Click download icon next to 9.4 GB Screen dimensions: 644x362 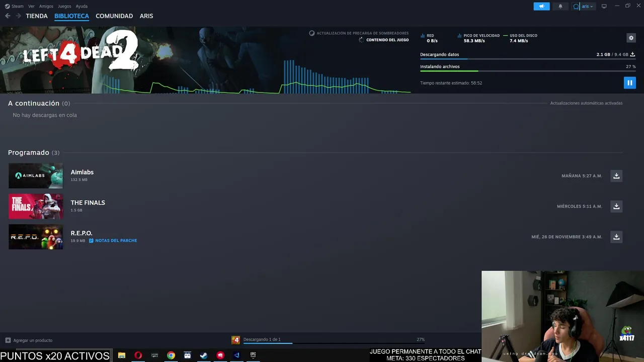tap(632, 54)
